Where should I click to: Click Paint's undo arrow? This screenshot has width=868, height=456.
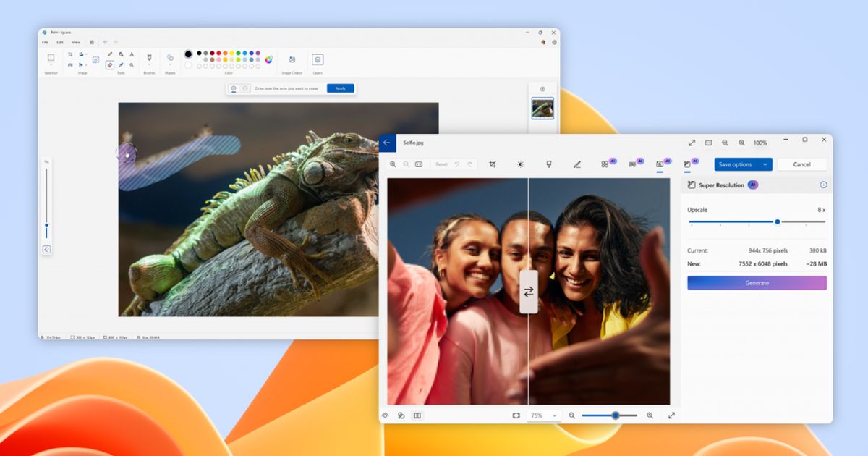coord(105,42)
